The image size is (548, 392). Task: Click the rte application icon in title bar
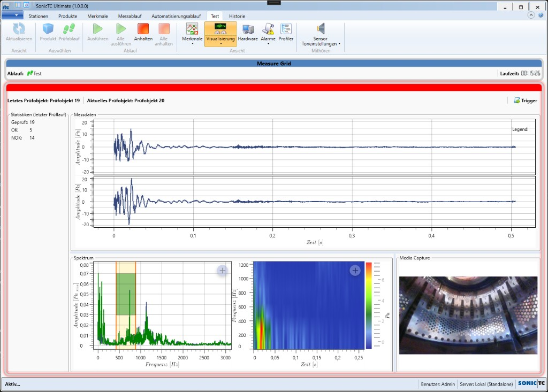click(6, 6)
